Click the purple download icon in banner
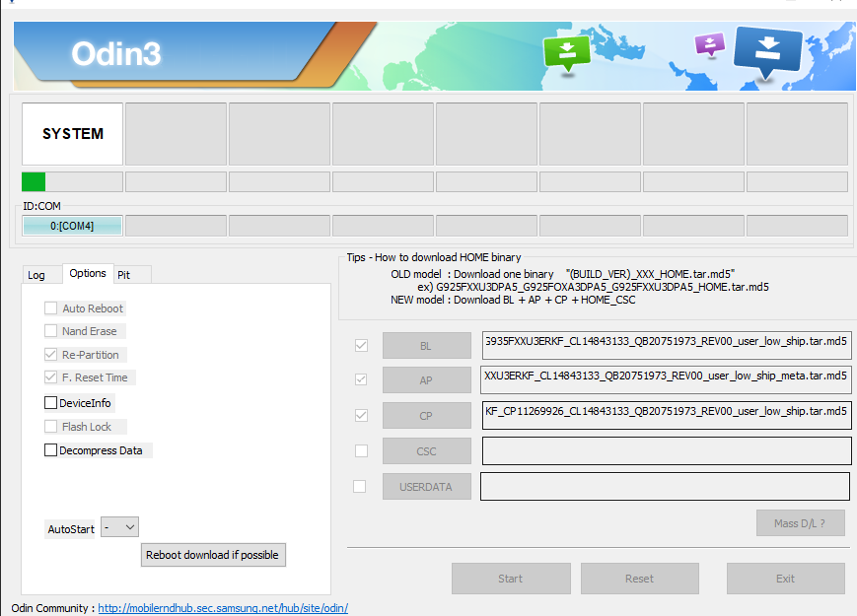The height and width of the screenshot is (616, 857). coord(709,44)
